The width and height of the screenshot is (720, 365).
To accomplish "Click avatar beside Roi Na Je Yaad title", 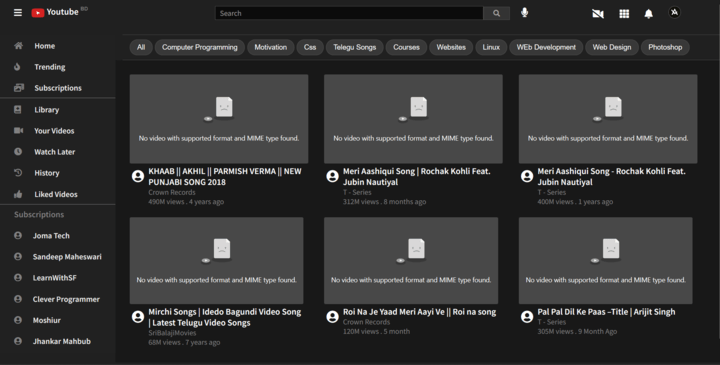I will [x=332, y=316].
